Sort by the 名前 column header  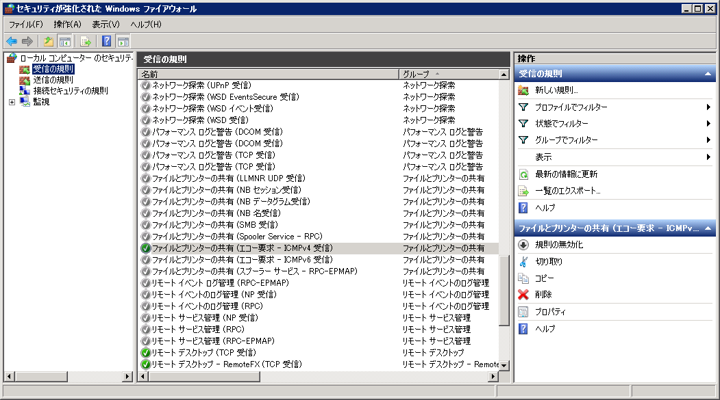pyautogui.click(x=268, y=74)
